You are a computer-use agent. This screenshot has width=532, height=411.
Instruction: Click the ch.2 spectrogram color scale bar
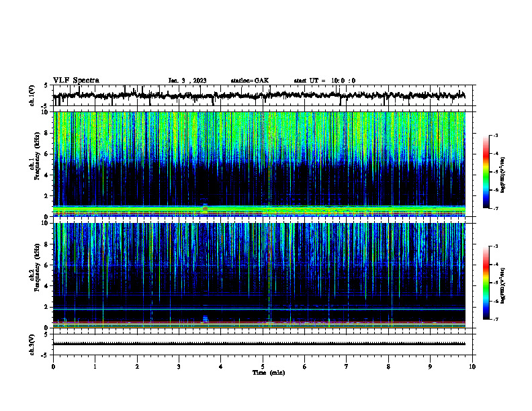tap(486, 283)
